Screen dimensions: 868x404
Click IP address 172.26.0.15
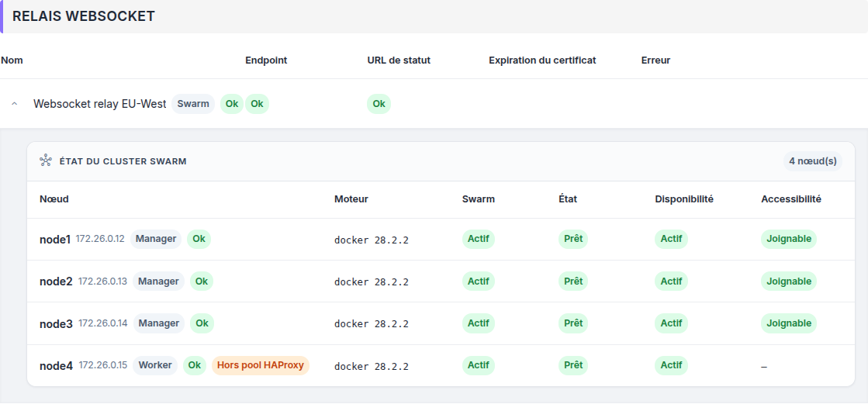click(x=103, y=365)
